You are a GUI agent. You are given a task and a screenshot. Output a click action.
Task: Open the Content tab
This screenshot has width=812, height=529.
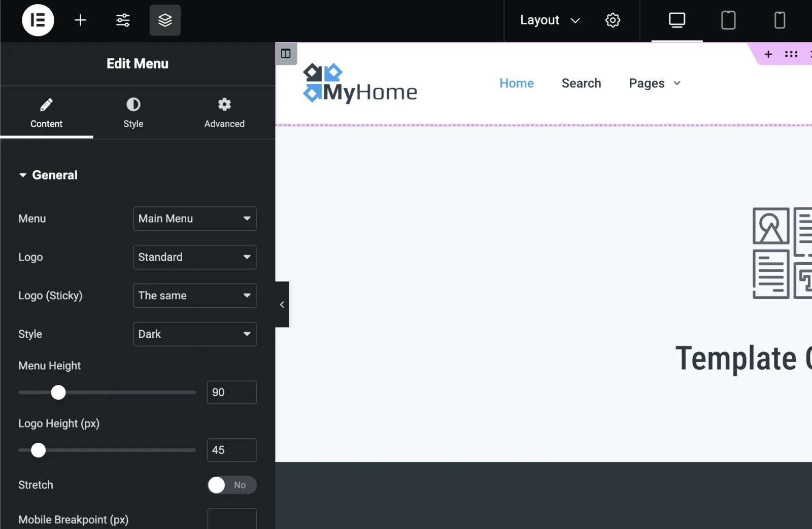[x=46, y=113]
